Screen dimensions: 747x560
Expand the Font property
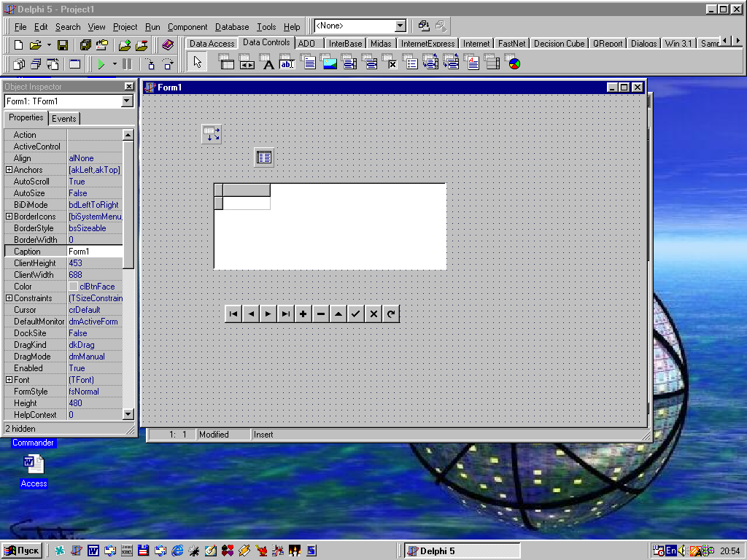(9, 379)
